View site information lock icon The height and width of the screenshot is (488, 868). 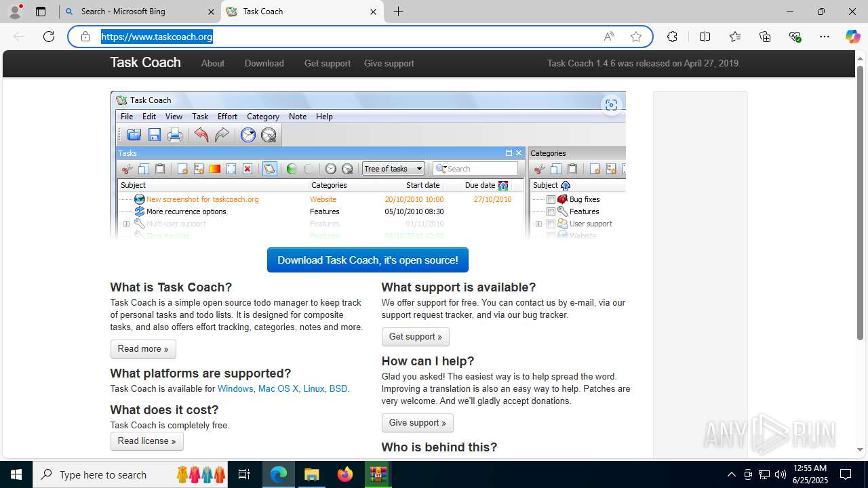(x=85, y=37)
